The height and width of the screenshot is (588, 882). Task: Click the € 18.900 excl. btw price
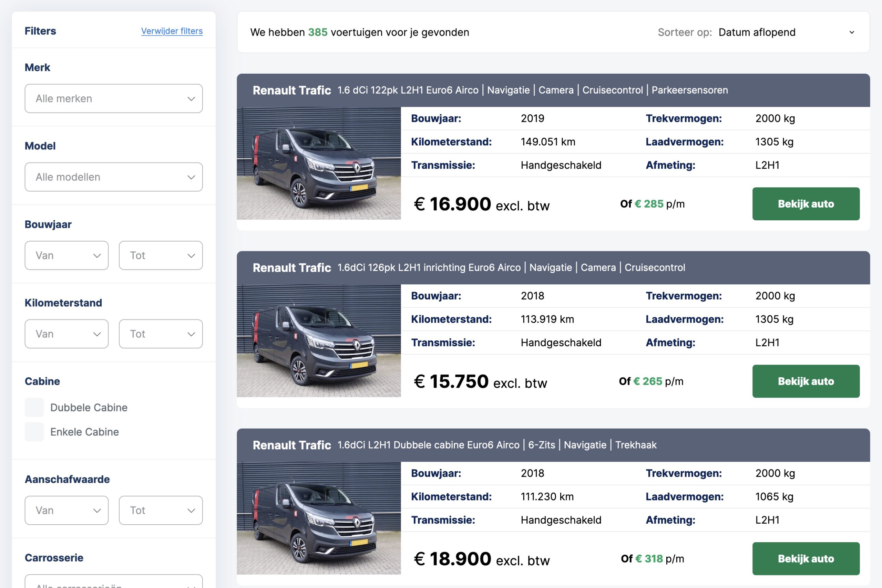[482, 559]
